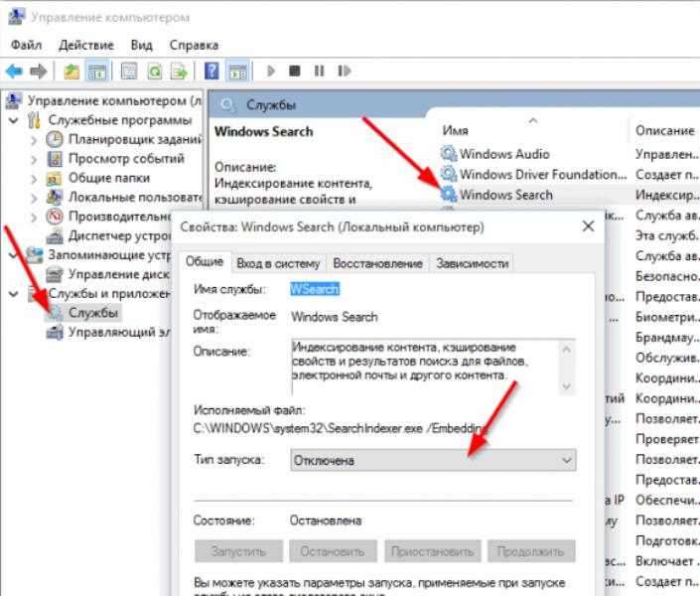Click the Управление дисками icon
Screen dimensions: 700x596
tap(55, 274)
